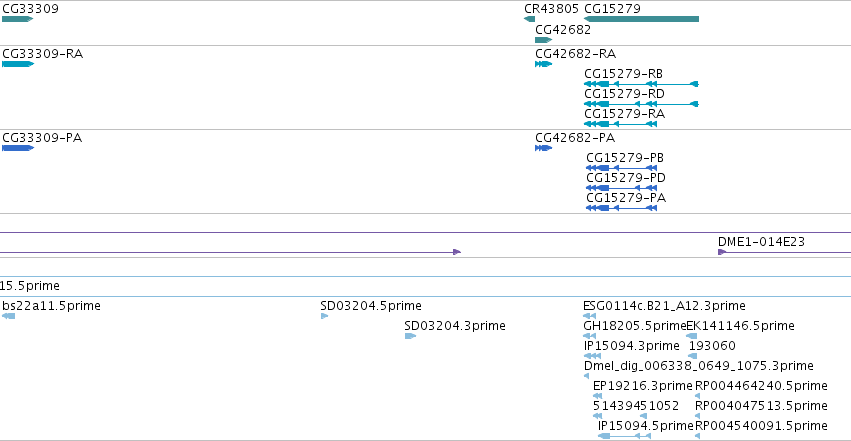Select the DME1-014E23 clone feature

pos(784,252)
